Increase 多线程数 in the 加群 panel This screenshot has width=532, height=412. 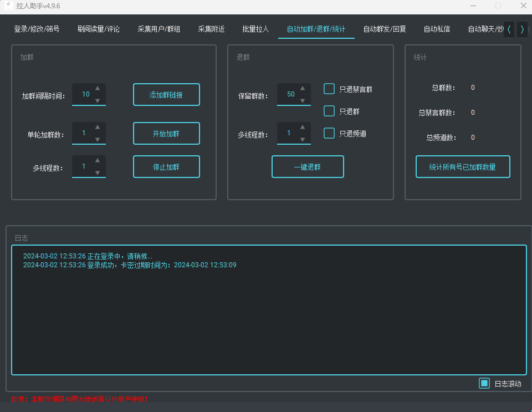pos(98,160)
